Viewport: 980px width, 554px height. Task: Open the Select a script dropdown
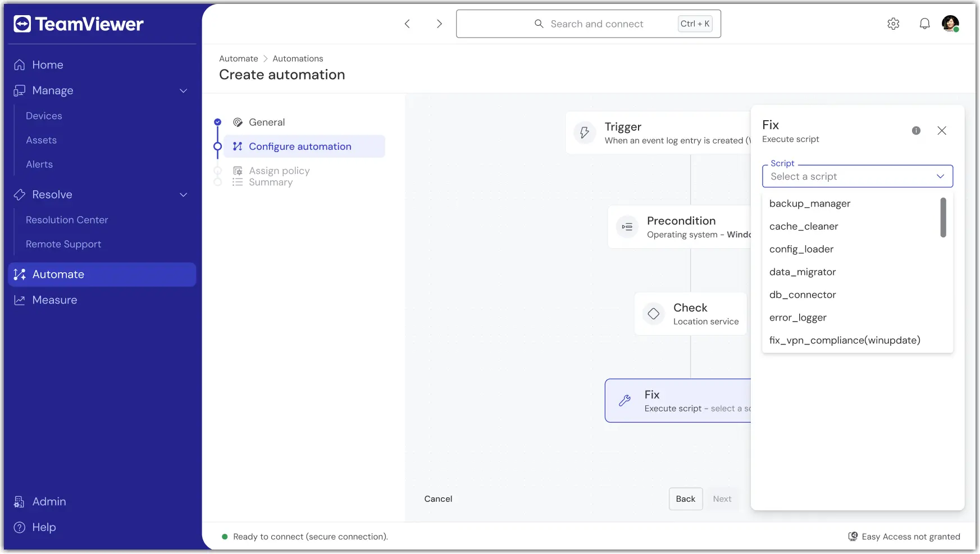[x=858, y=176]
